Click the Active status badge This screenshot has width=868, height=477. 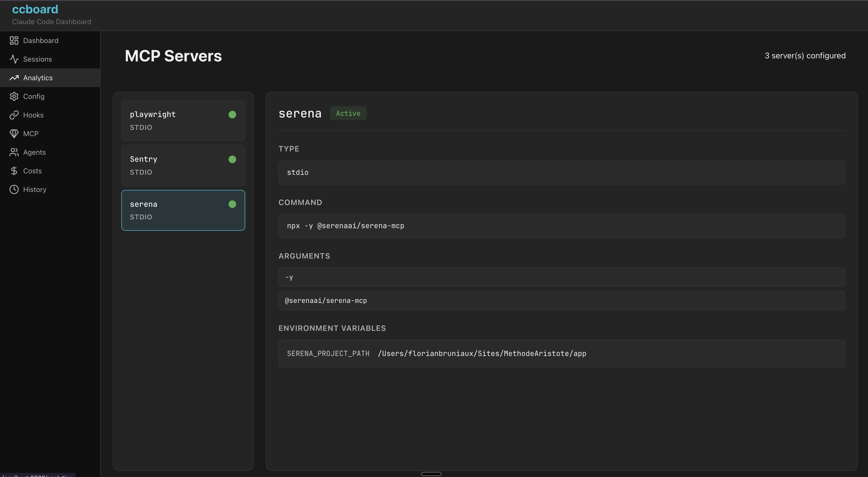tap(348, 113)
